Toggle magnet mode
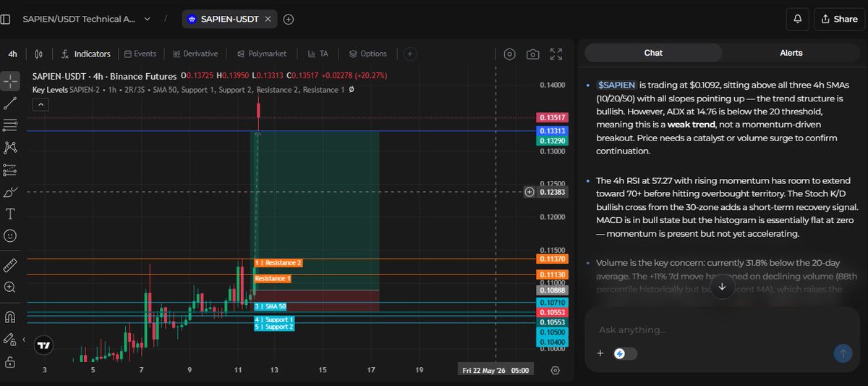Screen dimensions: 868x386 tap(10, 316)
